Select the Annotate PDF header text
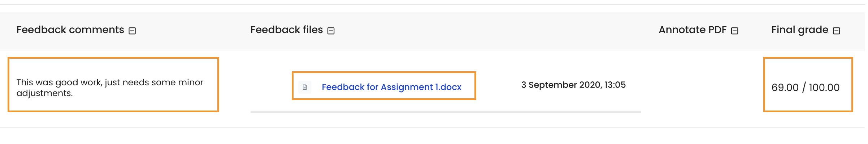 tap(693, 30)
